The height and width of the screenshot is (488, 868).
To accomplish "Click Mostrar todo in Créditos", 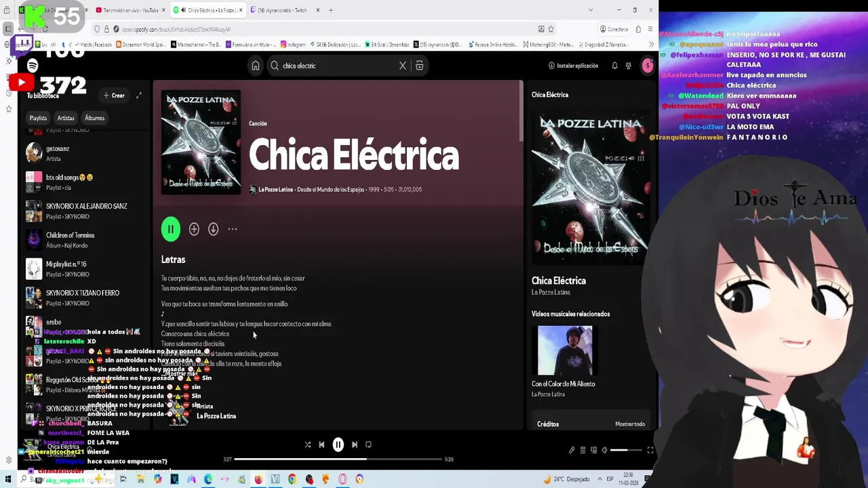I will click(630, 424).
